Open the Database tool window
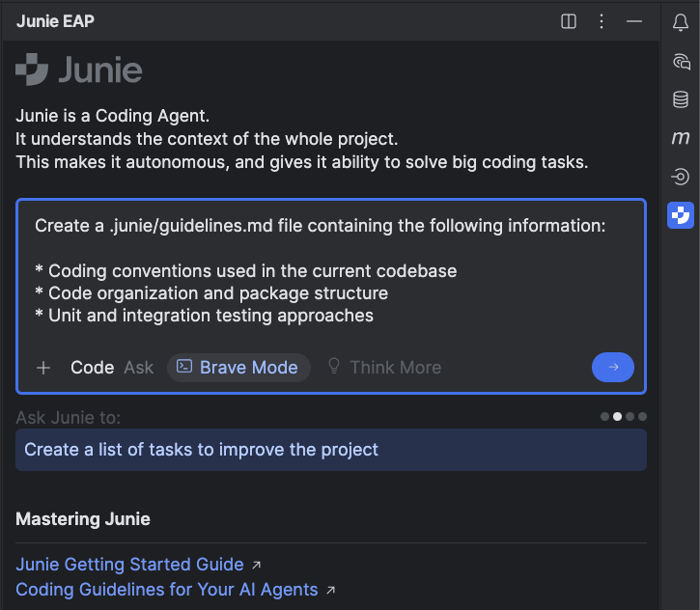The width and height of the screenshot is (700, 610). tap(681, 99)
